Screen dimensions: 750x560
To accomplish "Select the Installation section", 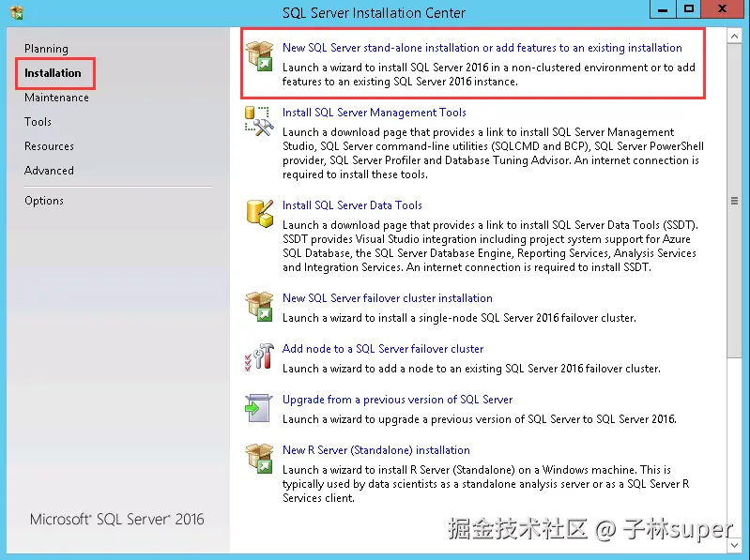I will point(54,73).
